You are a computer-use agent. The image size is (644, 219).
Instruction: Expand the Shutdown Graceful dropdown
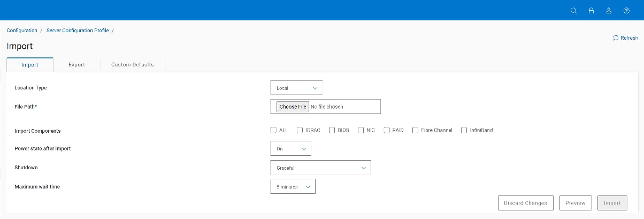(x=320, y=168)
